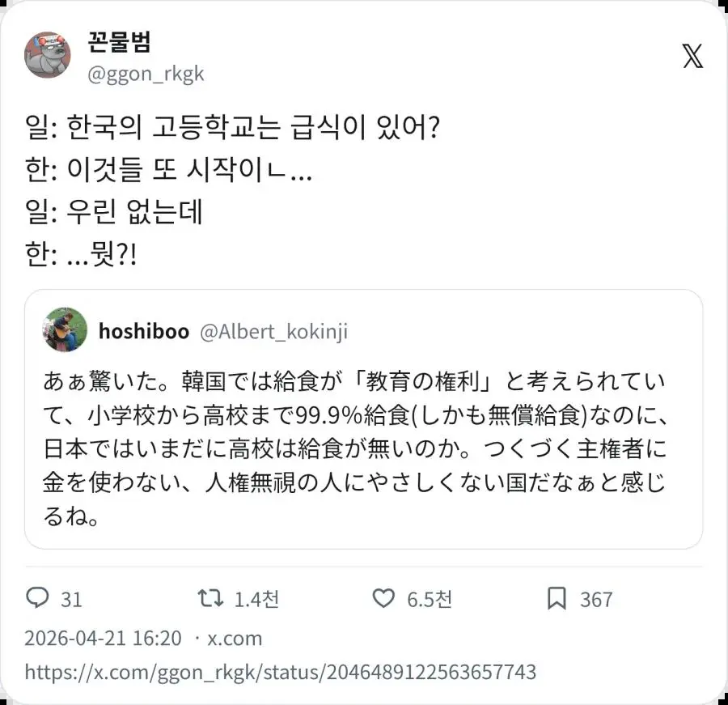
Task: Open 꼰물범's profile avatar
Action: [x=48, y=55]
